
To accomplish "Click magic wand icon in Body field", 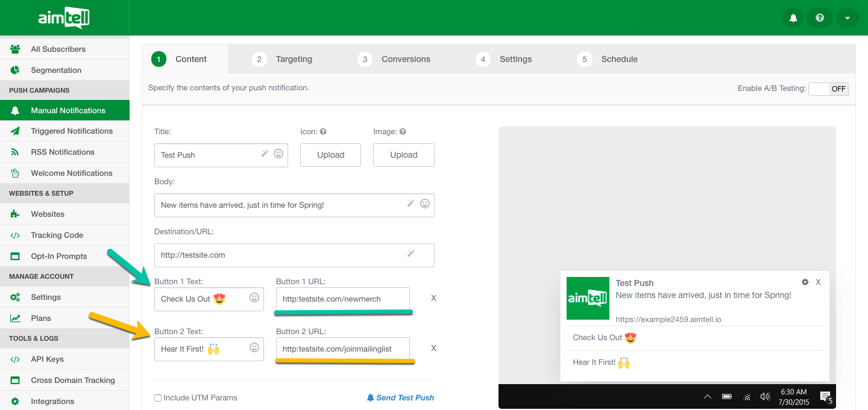I will 410,204.
